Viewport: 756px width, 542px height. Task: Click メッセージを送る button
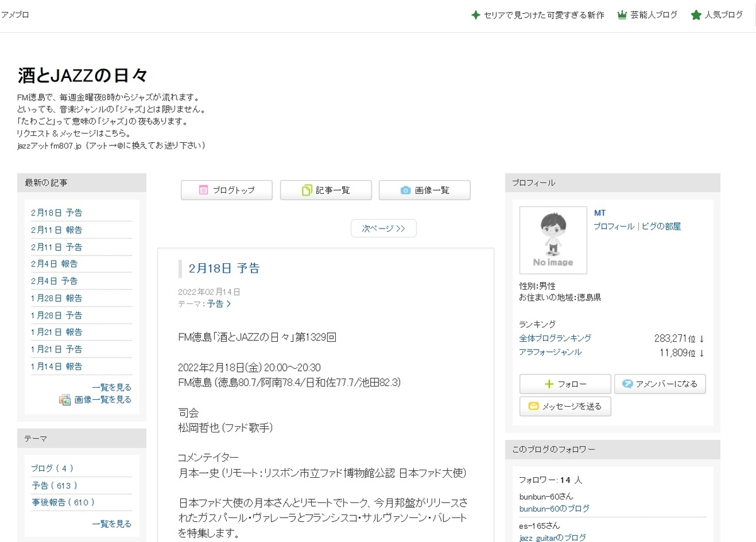point(565,406)
